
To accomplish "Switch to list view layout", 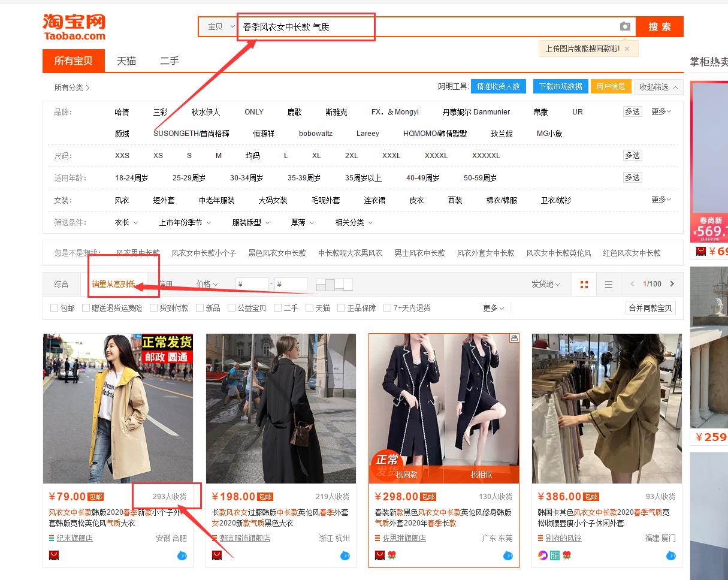I will (609, 285).
